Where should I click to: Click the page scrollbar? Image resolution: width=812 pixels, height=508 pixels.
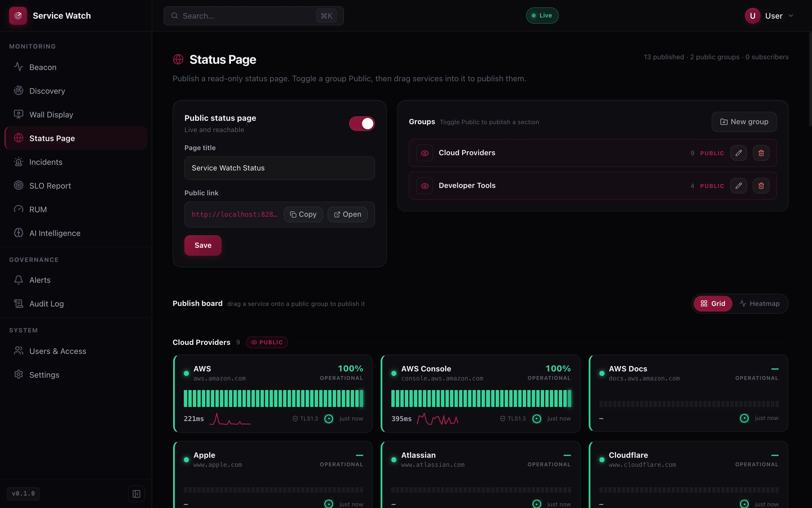click(810, 79)
